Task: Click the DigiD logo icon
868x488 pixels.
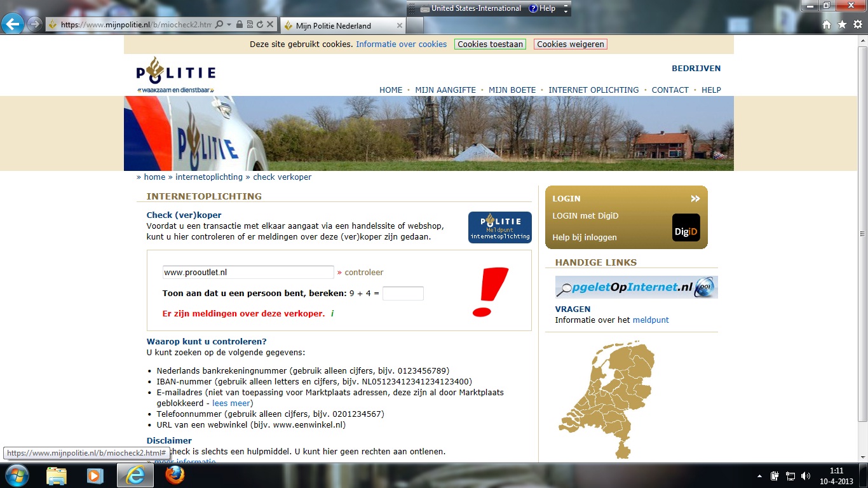Action: (686, 227)
